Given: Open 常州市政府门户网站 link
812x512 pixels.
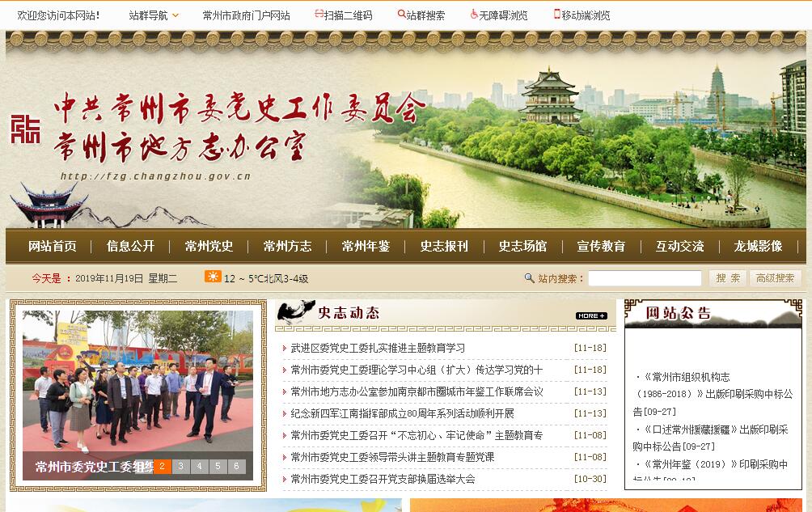Looking at the screenshot, I should [247, 15].
